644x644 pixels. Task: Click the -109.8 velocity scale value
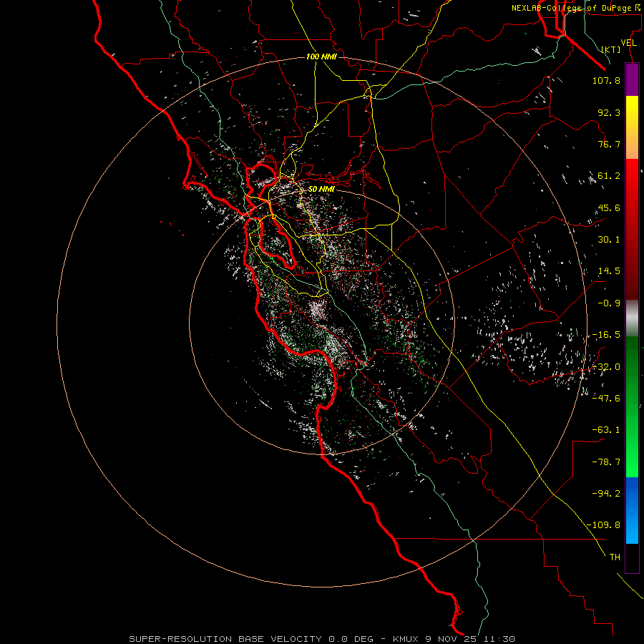[x=604, y=525]
